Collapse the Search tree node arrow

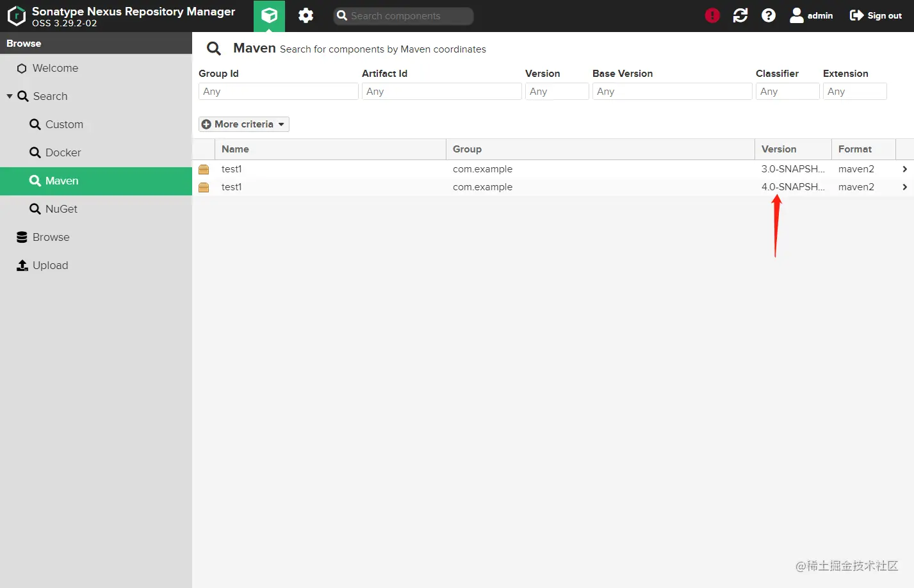(10, 96)
